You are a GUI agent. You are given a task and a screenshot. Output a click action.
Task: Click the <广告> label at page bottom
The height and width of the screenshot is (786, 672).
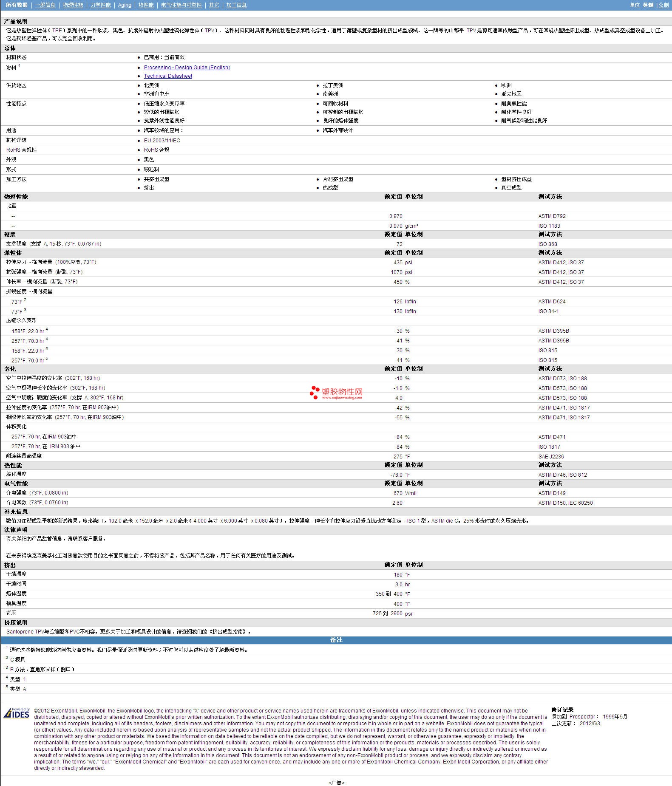coord(336,783)
